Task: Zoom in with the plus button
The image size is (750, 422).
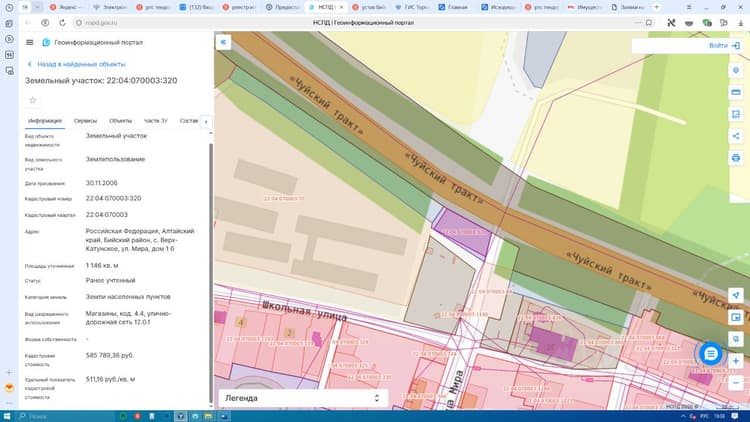Action: click(x=736, y=361)
